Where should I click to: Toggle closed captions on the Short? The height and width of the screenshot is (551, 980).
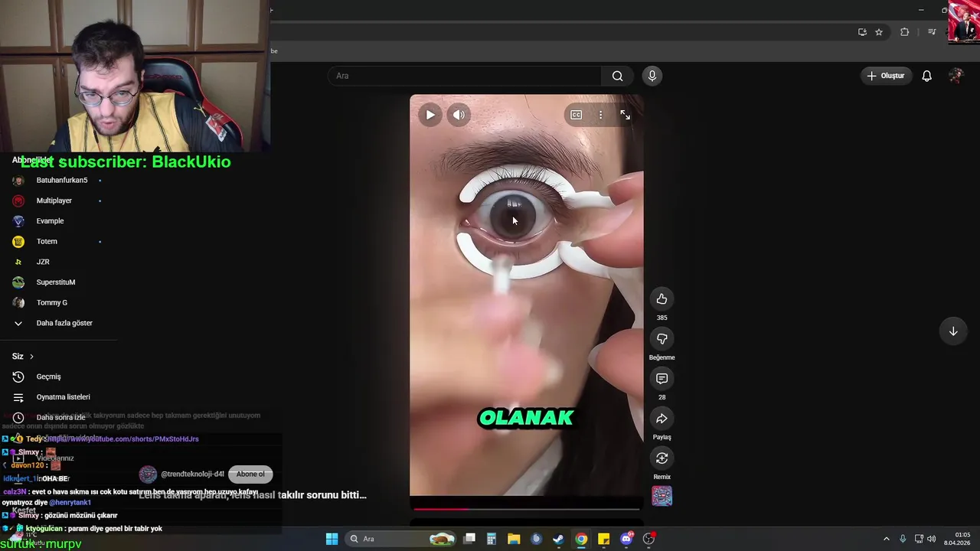576,115
